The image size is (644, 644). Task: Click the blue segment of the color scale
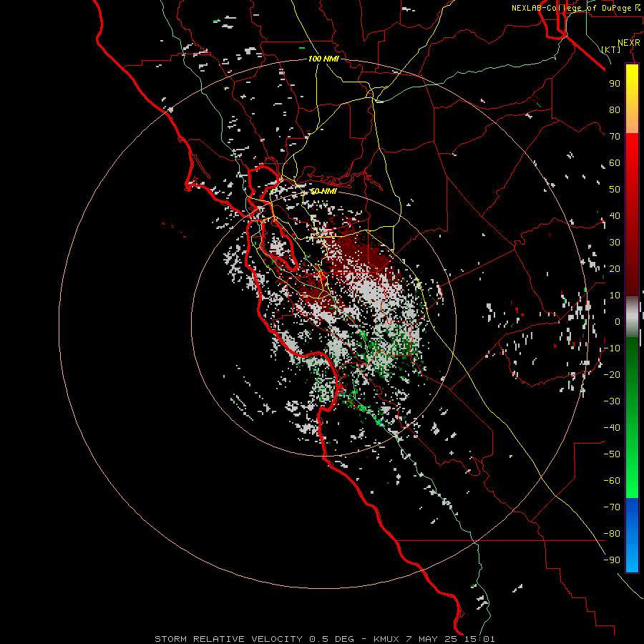pyautogui.click(x=632, y=535)
